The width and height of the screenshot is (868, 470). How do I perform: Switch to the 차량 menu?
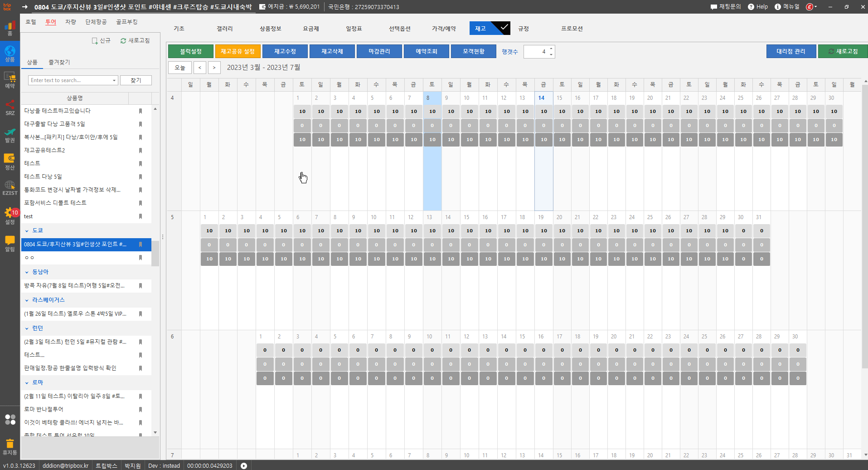[71, 22]
